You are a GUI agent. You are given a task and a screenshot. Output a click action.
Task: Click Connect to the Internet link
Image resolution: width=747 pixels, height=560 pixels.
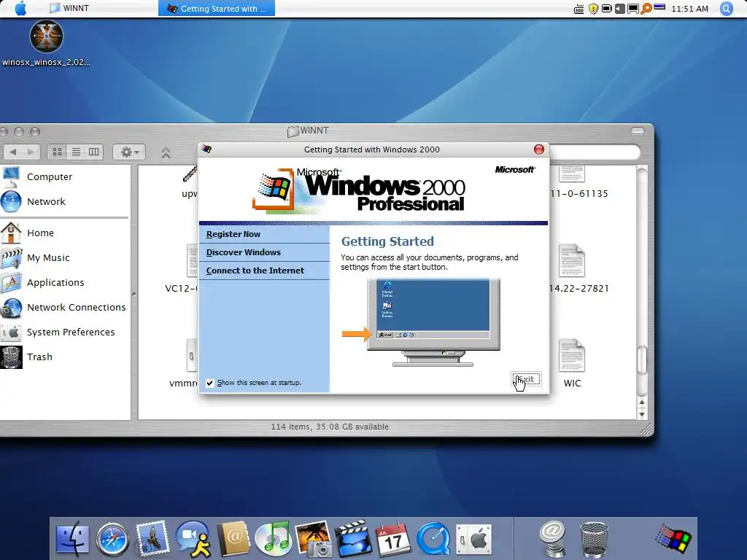(255, 271)
